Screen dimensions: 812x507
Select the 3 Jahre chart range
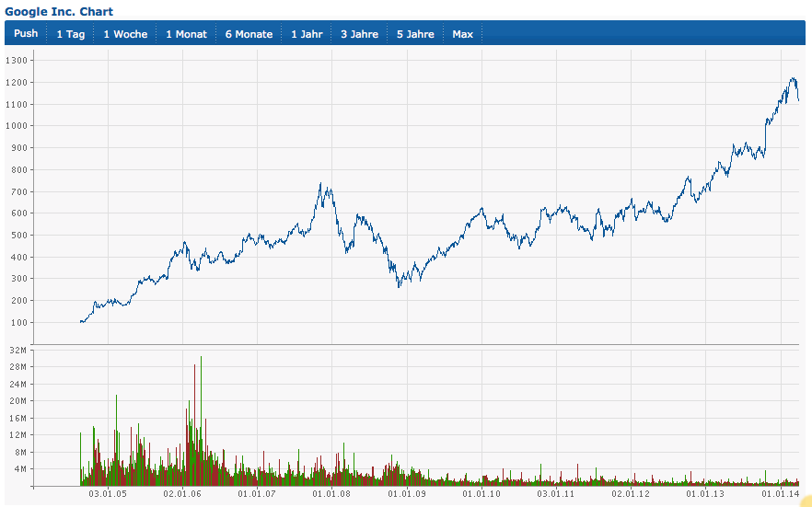click(359, 34)
